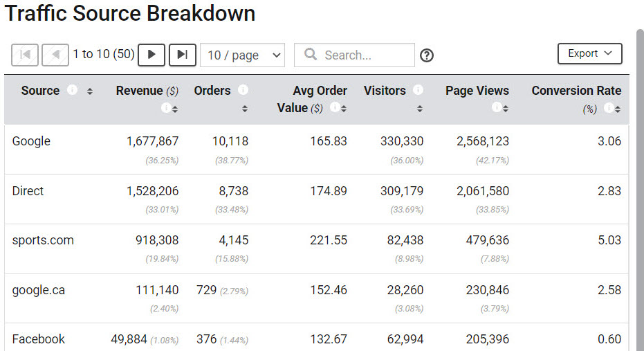Jump to the last page of results
The width and height of the screenshot is (644, 351).
[x=183, y=55]
